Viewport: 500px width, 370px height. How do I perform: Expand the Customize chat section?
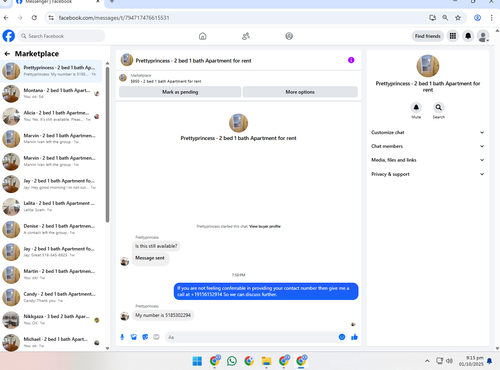428,132
